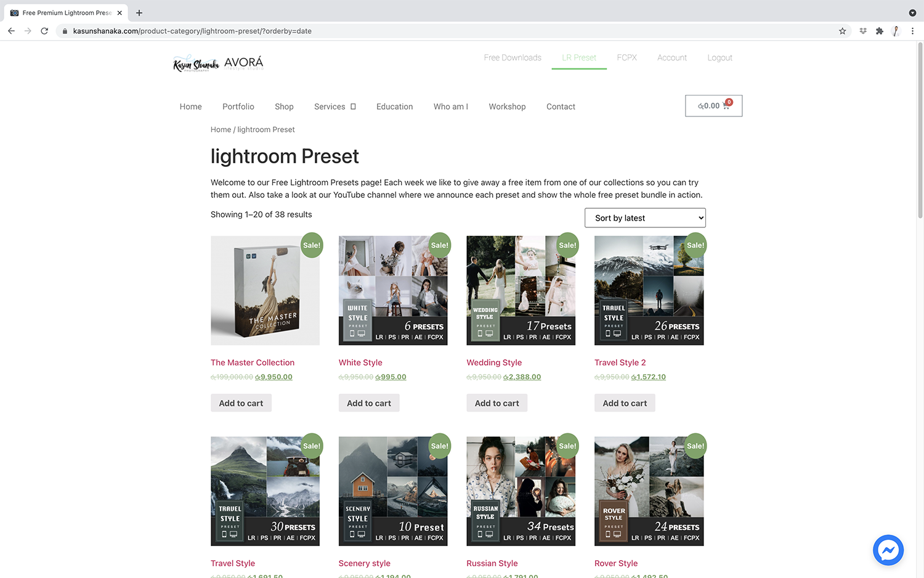This screenshot has height=578, width=924.
Task: Add Wedding Style to cart
Action: click(496, 403)
